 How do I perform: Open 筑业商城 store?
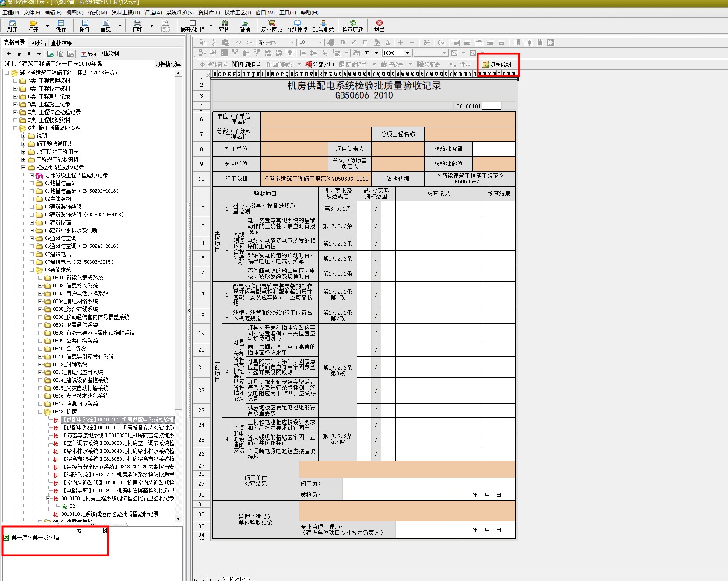pos(271,26)
